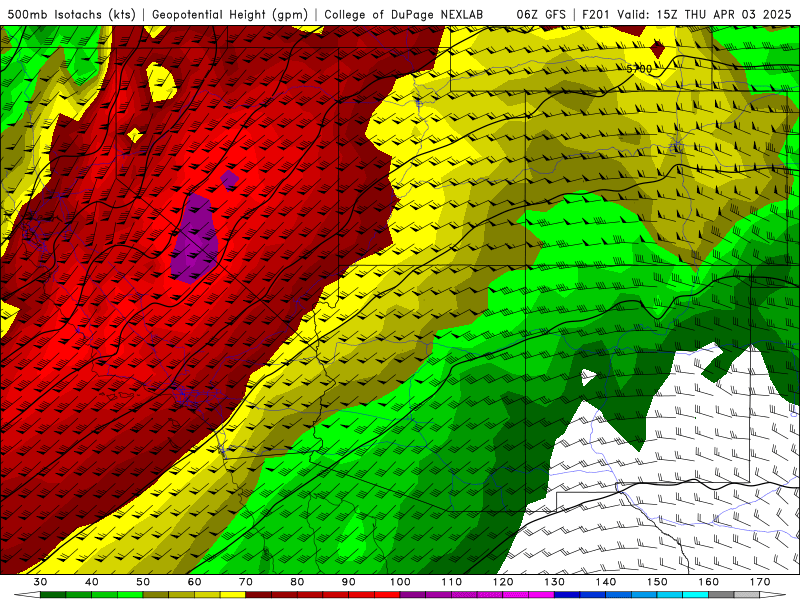800x600 pixels.
Task: Click the "15Z THU APR 03 2025" valid time
Action: pos(724,14)
